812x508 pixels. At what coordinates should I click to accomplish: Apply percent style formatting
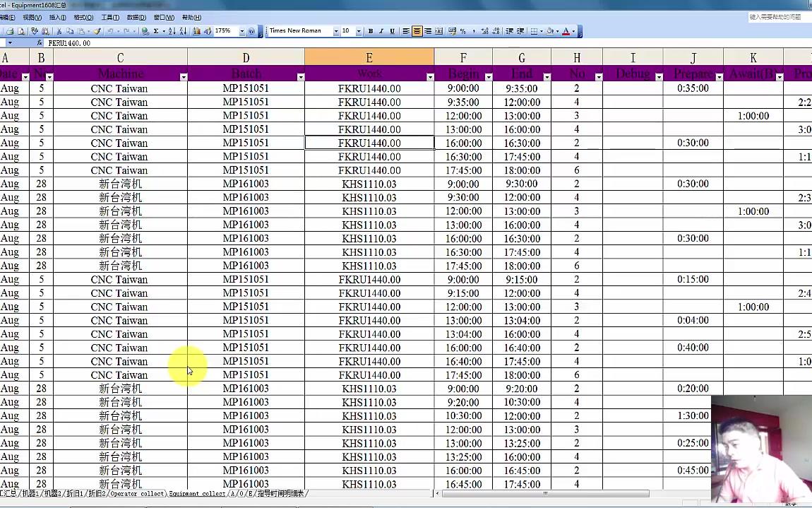462,31
